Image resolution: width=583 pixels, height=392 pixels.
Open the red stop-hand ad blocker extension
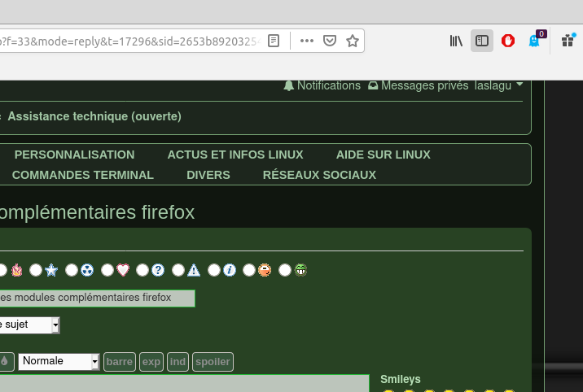(508, 41)
